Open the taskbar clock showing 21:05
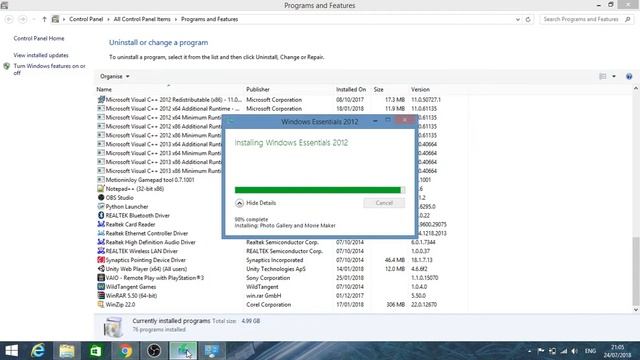This screenshot has width=640, height=360. point(617,351)
